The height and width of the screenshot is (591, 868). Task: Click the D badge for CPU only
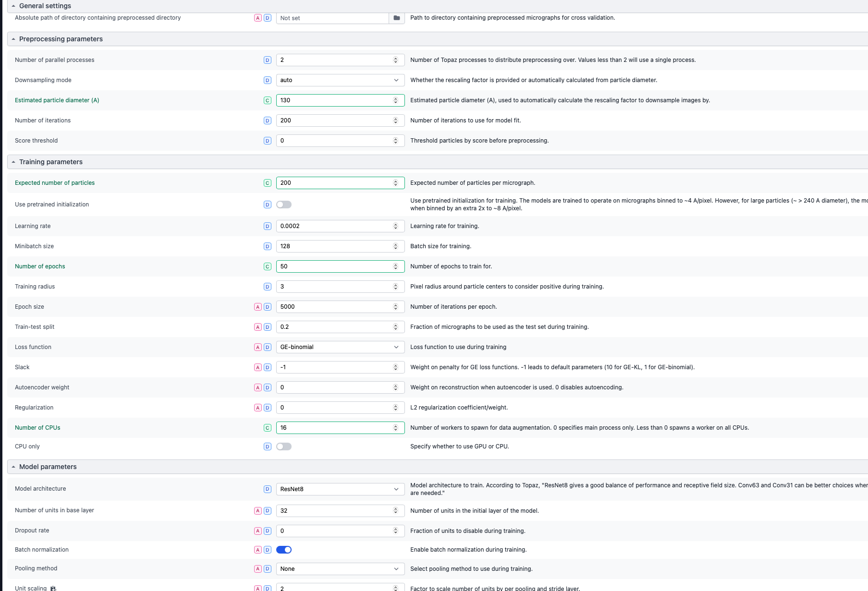point(268,446)
